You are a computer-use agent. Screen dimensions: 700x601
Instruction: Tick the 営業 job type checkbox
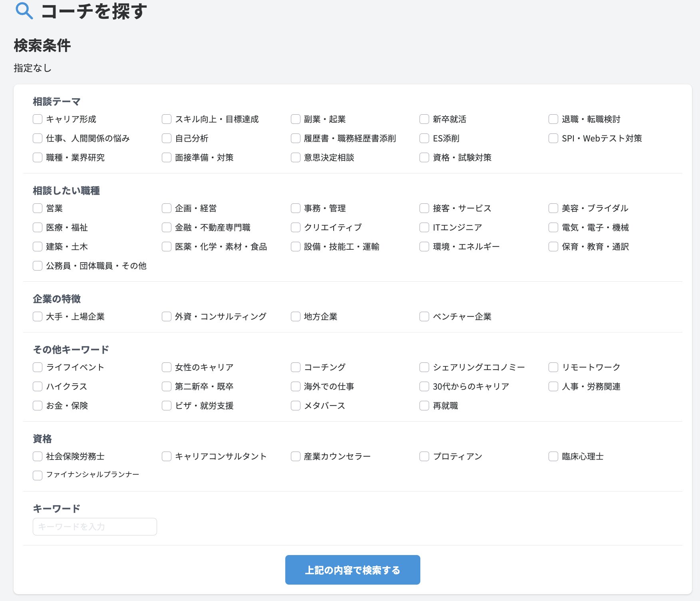[x=38, y=208]
